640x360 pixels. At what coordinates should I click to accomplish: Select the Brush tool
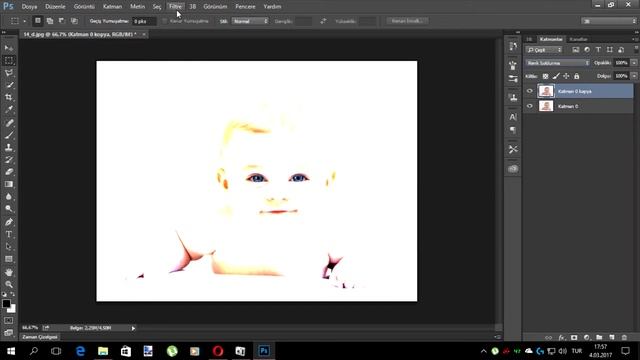click(x=9, y=135)
